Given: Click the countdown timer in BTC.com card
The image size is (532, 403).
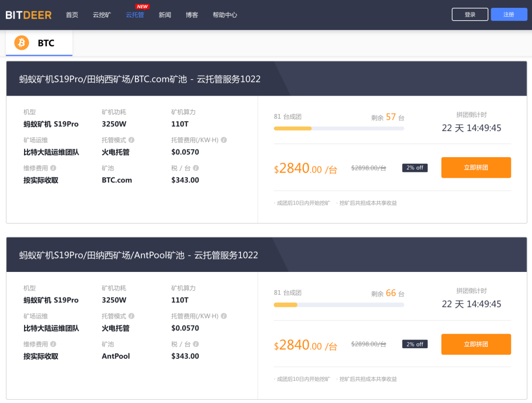Looking at the screenshot, I should [471, 128].
